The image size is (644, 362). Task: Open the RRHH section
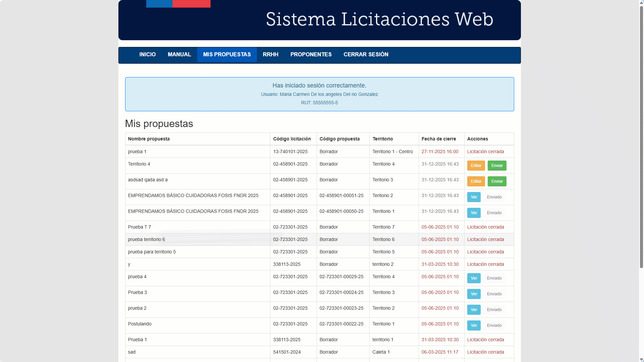[270, 54]
